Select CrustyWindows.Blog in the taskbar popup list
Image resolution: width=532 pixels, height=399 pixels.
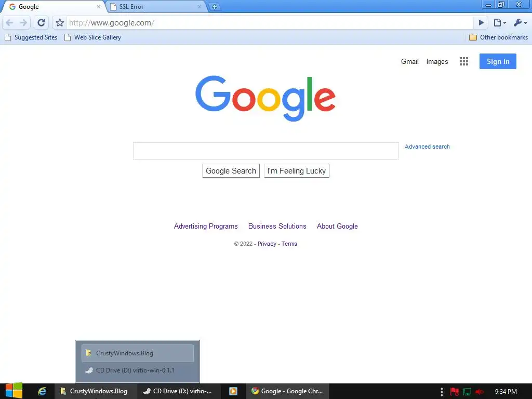[x=137, y=353]
